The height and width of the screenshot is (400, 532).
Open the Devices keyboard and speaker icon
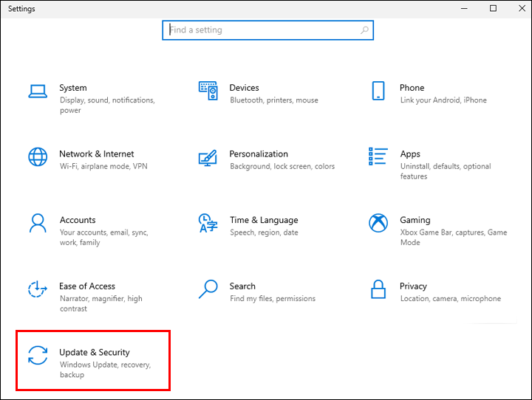(x=208, y=91)
